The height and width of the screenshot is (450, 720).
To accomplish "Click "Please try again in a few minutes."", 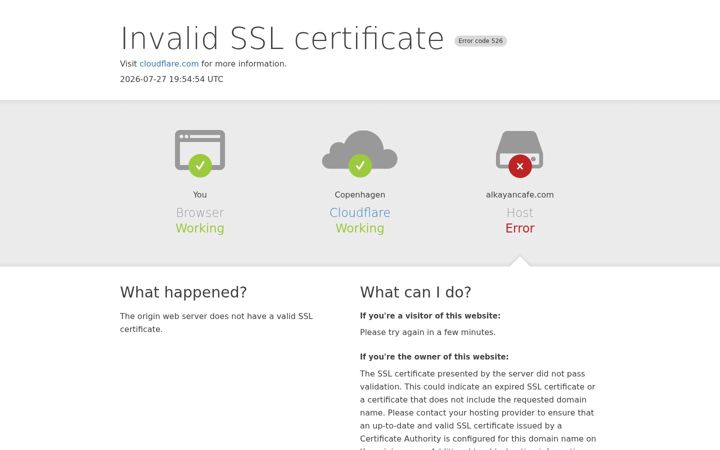I will tap(428, 332).
